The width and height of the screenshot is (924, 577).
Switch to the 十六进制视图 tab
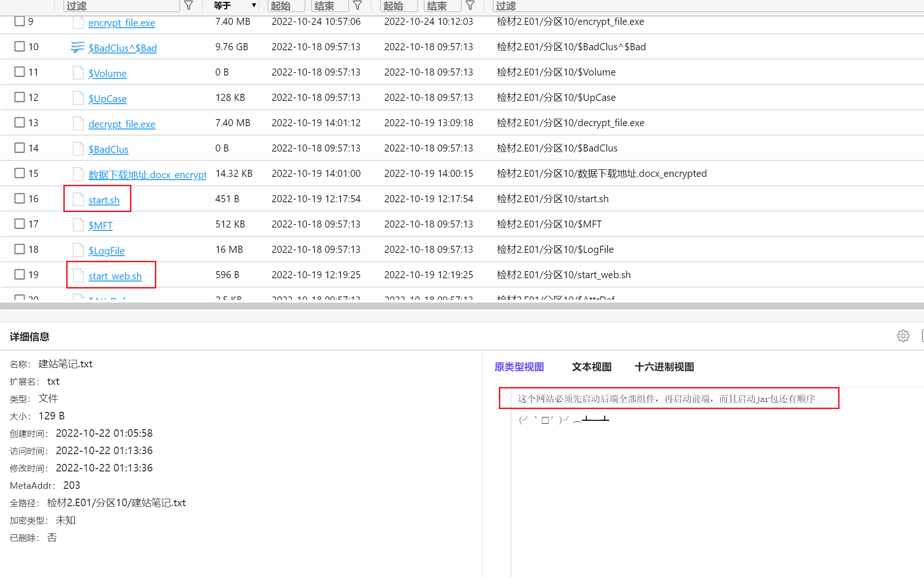(x=664, y=367)
